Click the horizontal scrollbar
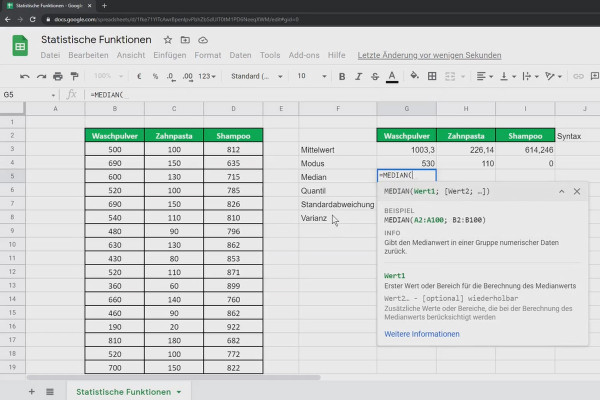This screenshot has height=400, width=600. pos(173,377)
